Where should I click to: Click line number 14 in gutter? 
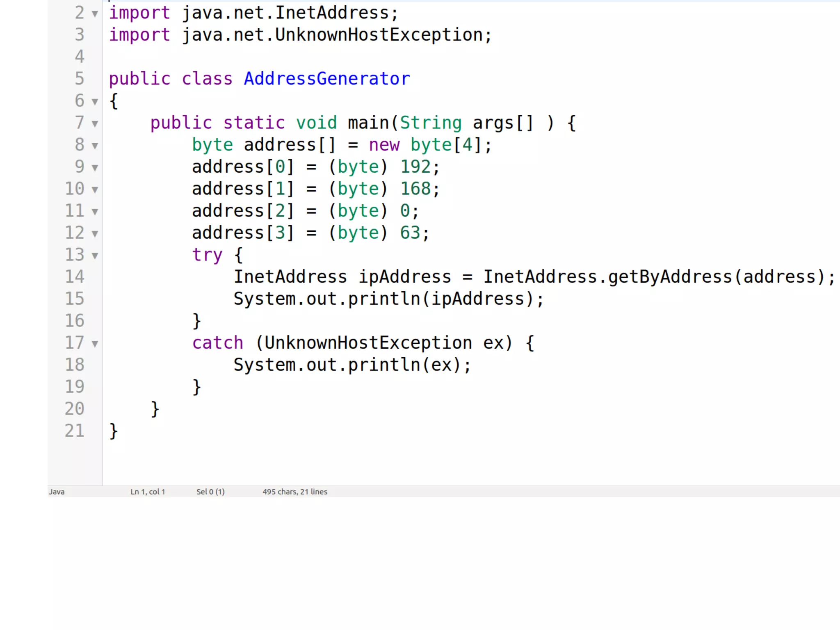(75, 277)
